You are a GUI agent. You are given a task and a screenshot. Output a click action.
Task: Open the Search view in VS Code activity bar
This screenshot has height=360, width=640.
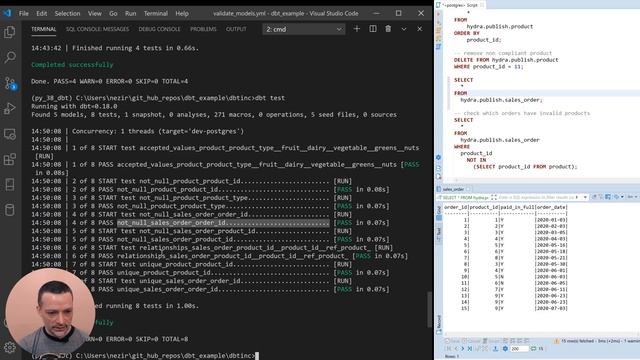click(x=10, y=57)
